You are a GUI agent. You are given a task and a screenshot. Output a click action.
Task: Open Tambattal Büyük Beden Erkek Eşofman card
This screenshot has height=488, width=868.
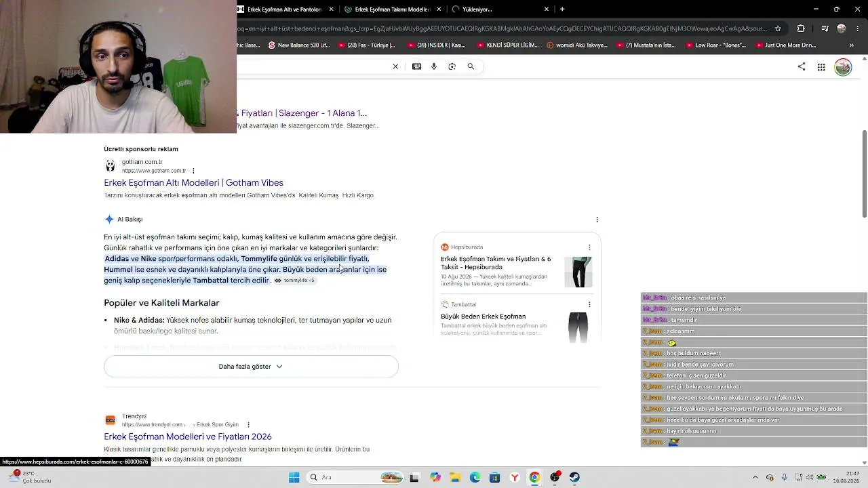click(x=483, y=317)
